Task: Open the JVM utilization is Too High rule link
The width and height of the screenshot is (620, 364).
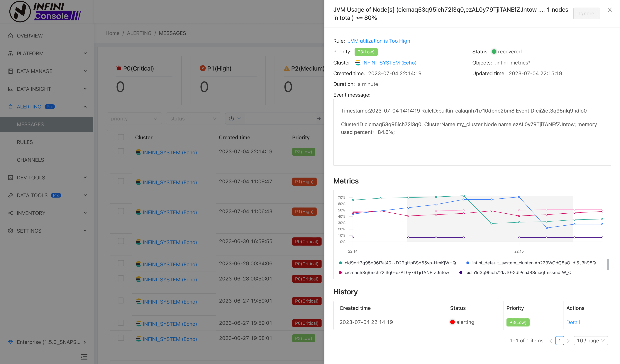Action: tap(379, 41)
